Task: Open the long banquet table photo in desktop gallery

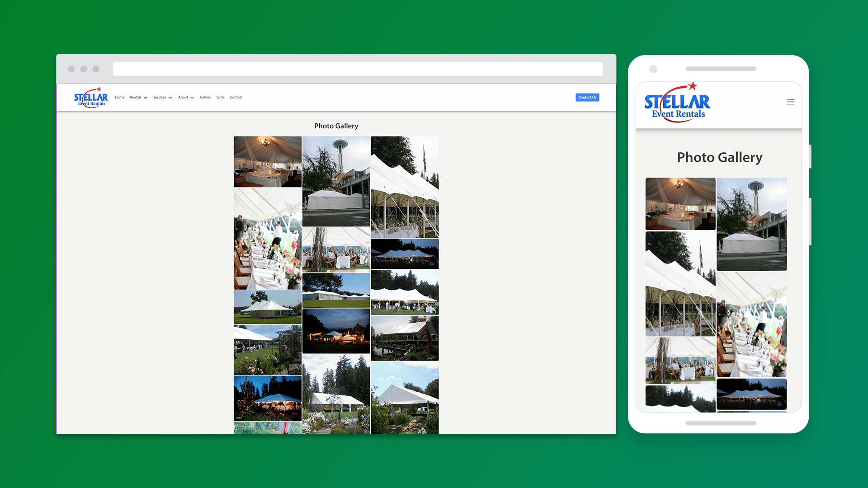Action: 268,239
